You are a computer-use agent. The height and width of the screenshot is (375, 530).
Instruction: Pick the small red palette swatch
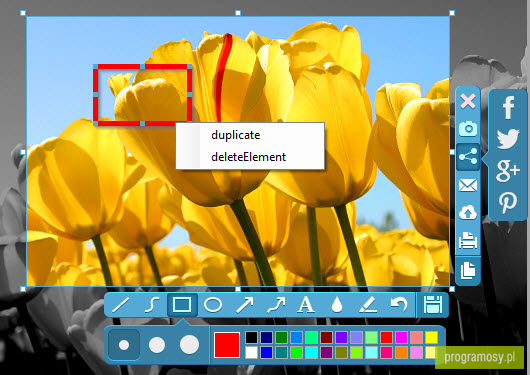(386, 337)
